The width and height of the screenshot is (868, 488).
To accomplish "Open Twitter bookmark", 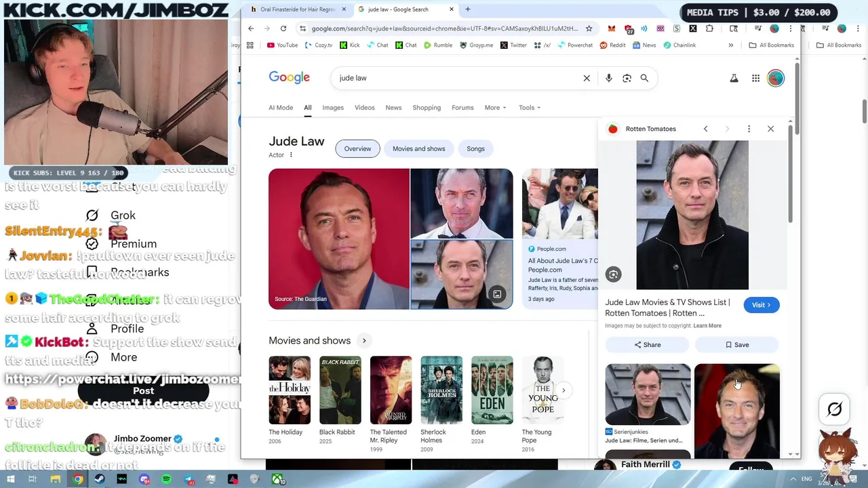I will pyautogui.click(x=513, y=45).
